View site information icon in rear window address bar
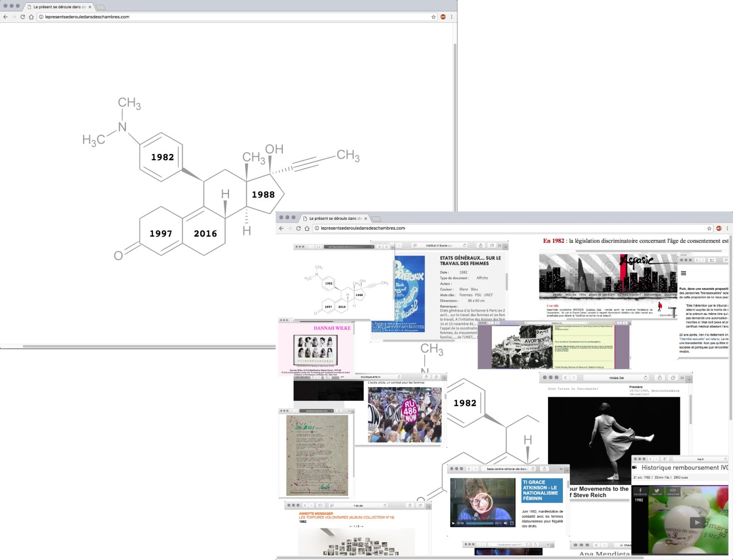The width and height of the screenshot is (733, 560). (41, 17)
